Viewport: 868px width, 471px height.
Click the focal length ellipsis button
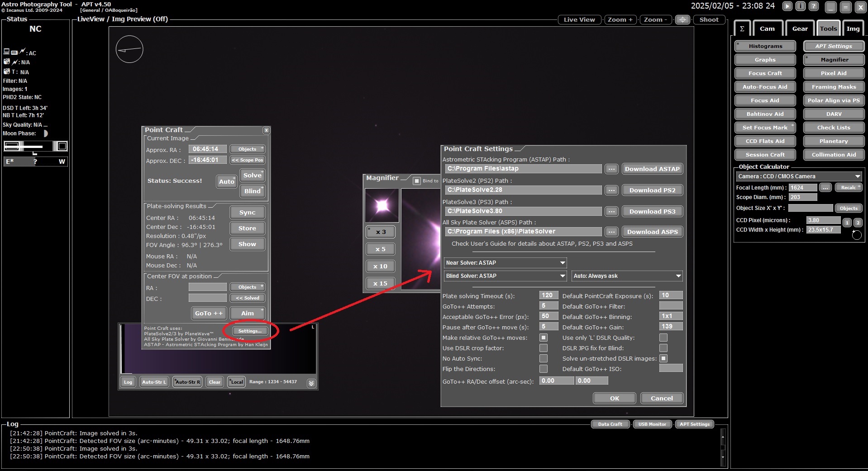point(825,187)
